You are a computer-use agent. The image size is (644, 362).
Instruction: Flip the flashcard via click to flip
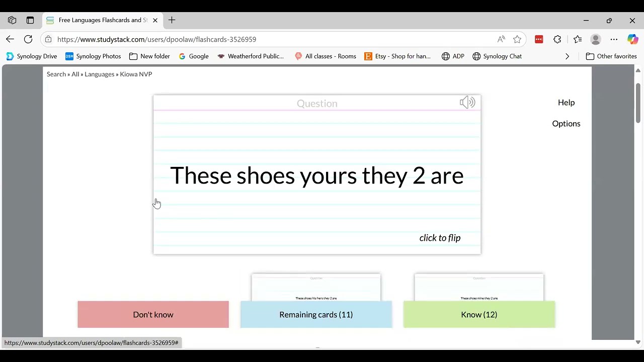click(440, 238)
